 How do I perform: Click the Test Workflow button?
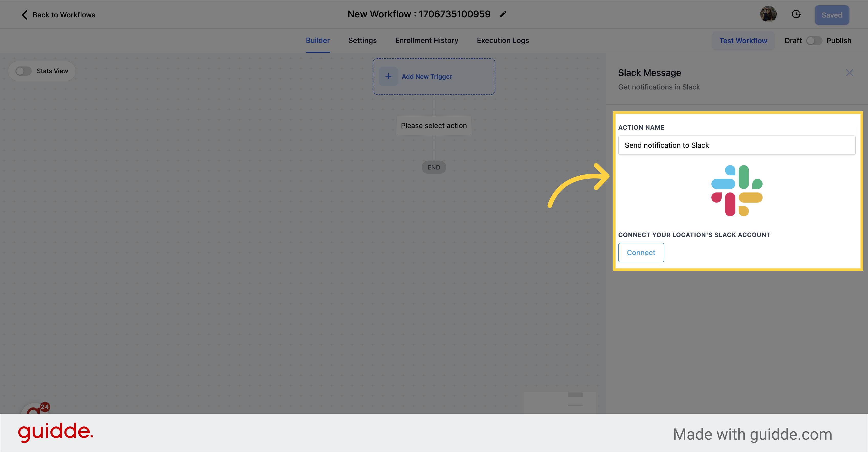tap(743, 41)
